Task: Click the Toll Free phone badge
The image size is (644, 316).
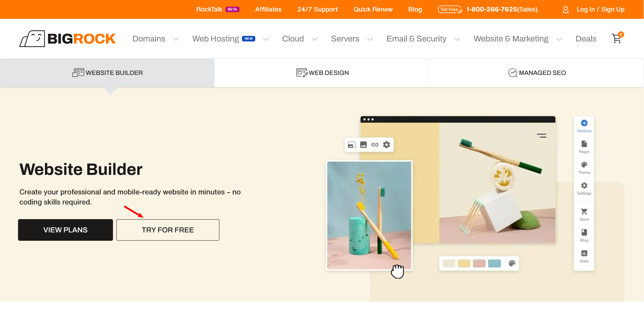Action: (x=450, y=9)
